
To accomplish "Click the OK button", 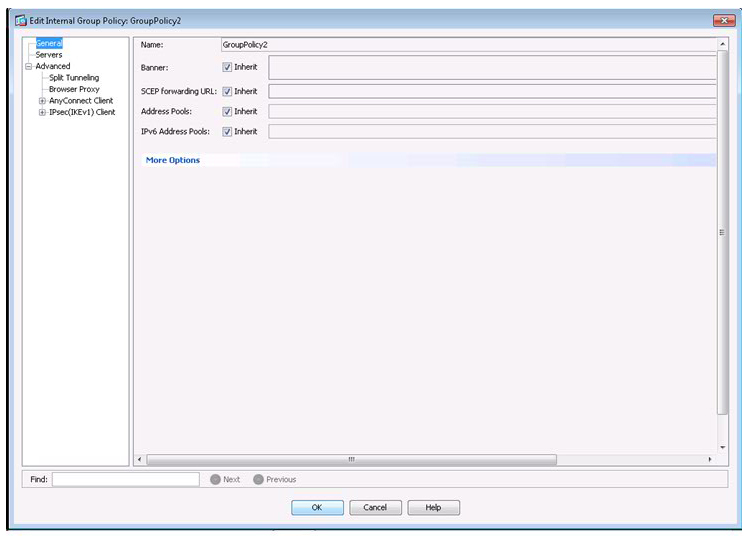I will coord(317,507).
